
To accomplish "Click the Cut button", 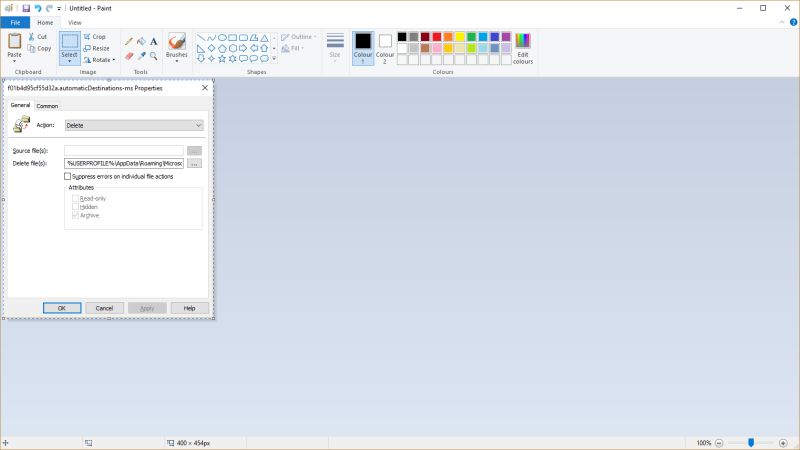I will (x=38, y=37).
